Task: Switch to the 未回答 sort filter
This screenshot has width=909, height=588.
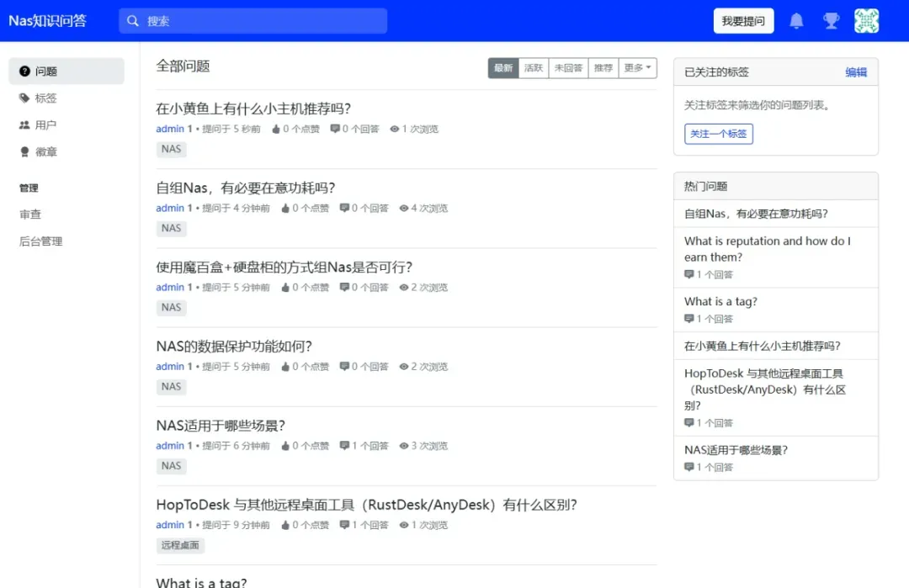Action: (568, 68)
